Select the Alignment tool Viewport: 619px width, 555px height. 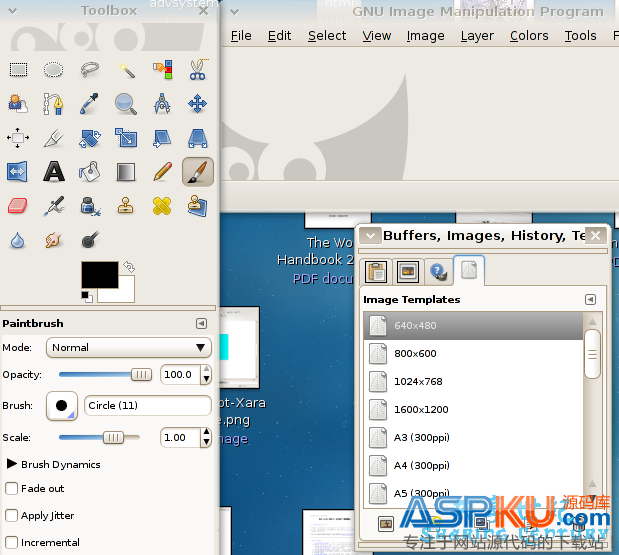point(18,138)
